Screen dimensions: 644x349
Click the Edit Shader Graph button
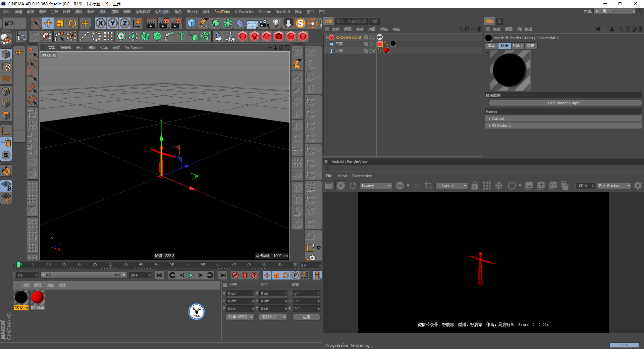click(565, 103)
